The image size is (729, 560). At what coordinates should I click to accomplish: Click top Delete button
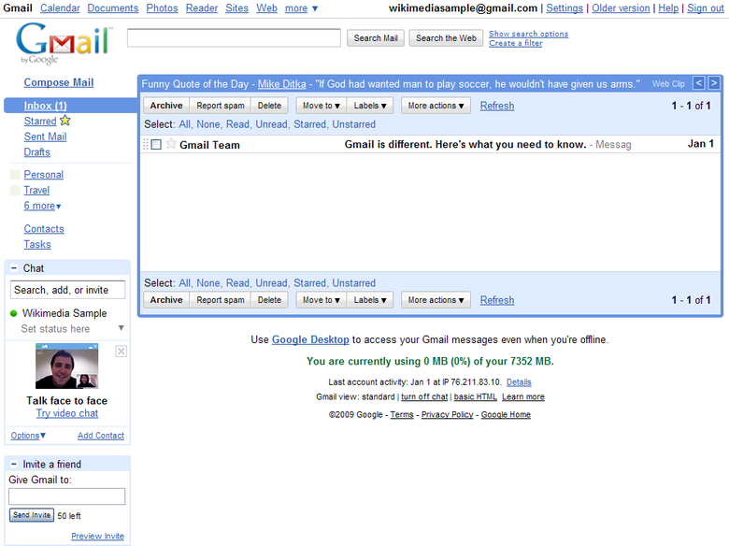pyautogui.click(x=270, y=106)
